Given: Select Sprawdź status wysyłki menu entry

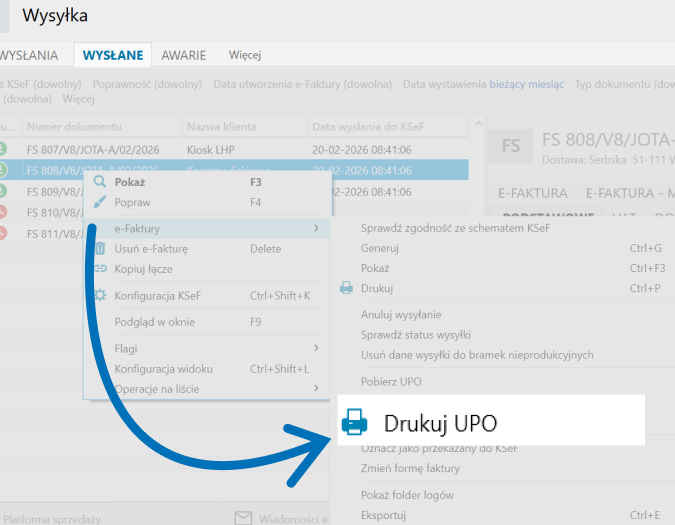Looking at the screenshot, I should click(x=415, y=335).
